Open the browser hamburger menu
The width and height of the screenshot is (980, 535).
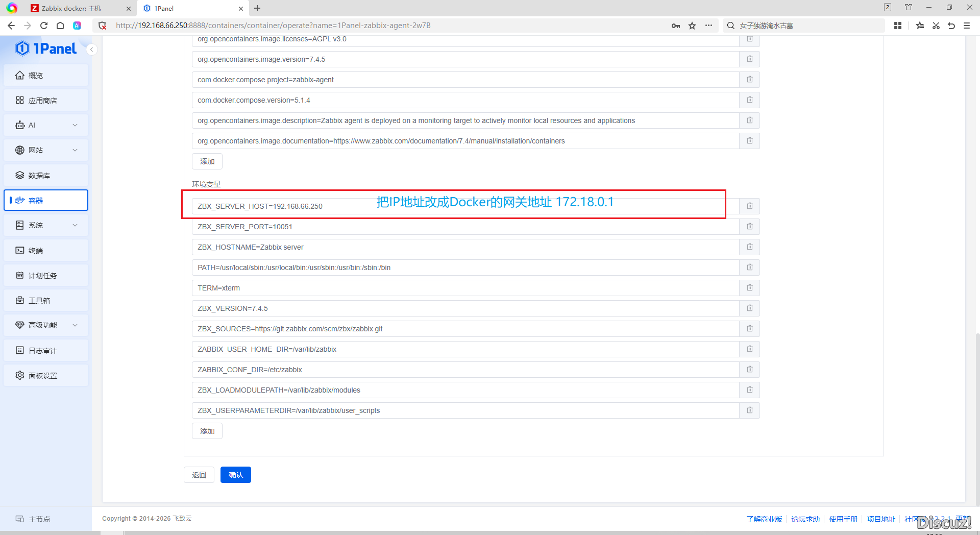point(967,26)
